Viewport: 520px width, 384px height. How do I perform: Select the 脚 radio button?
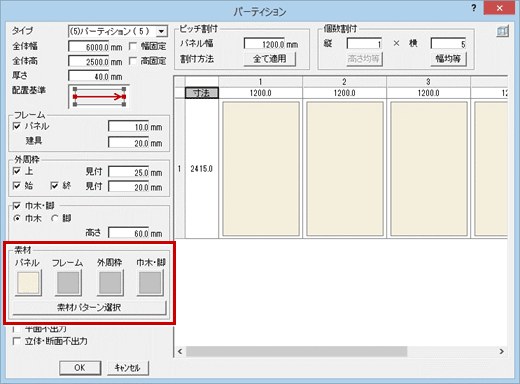click(x=54, y=218)
